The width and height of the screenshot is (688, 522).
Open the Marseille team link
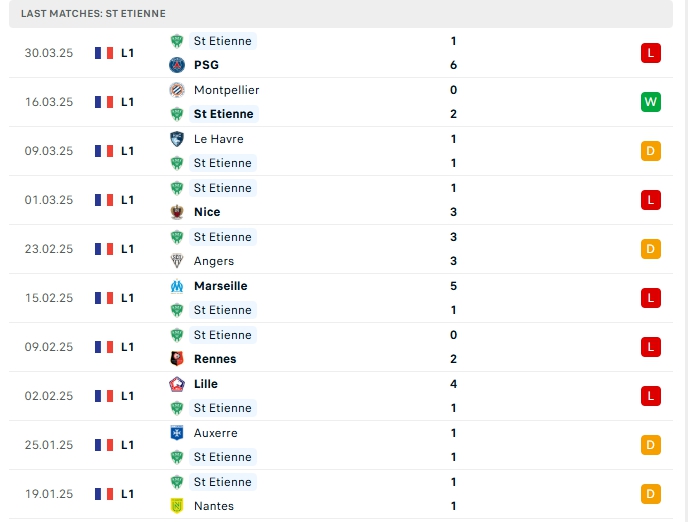221,286
